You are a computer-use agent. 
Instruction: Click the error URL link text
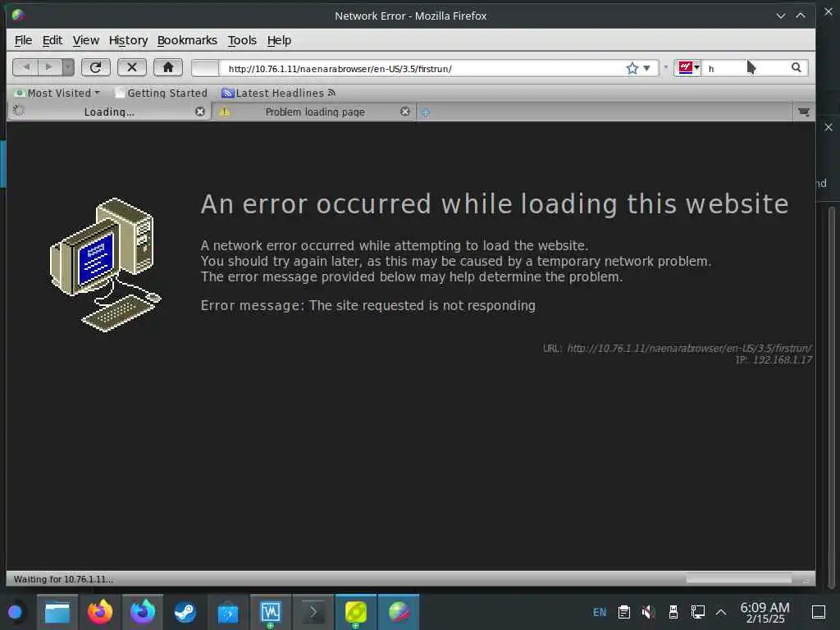(x=689, y=348)
